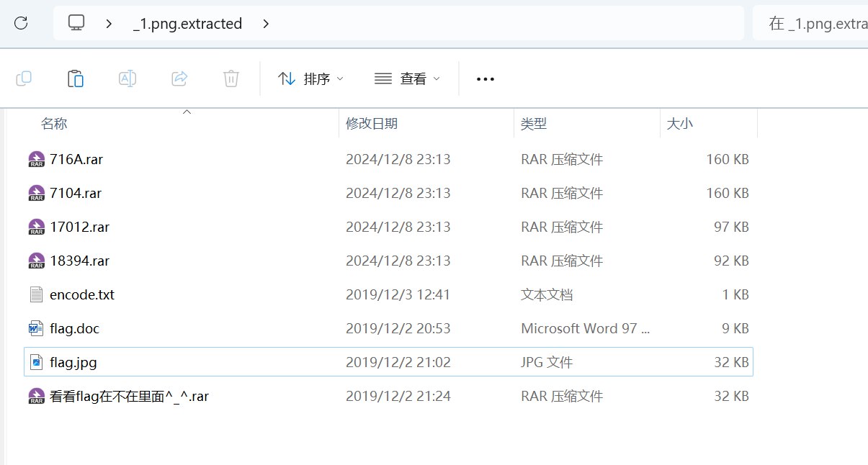This screenshot has height=465, width=868.
Task: Click the This PC monitor icon
Action: coord(76,23)
